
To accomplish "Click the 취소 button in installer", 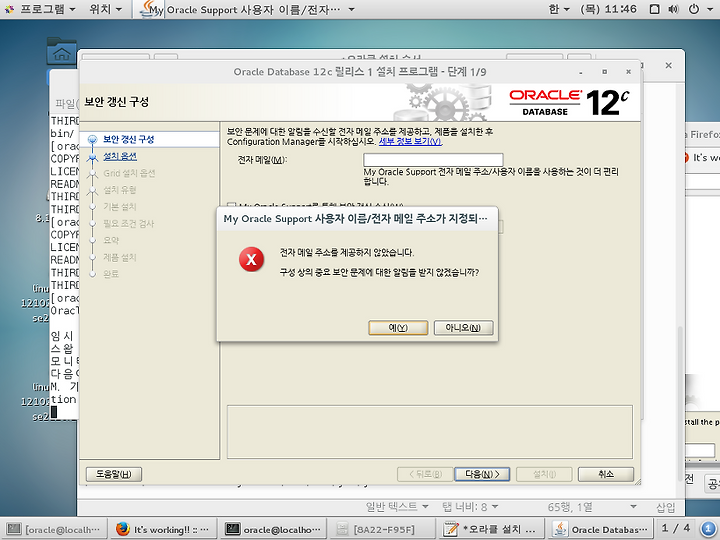I will 606,474.
